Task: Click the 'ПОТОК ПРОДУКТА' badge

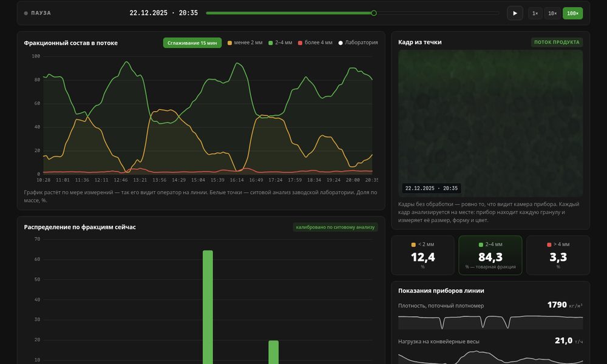Action: click(557, 42)
